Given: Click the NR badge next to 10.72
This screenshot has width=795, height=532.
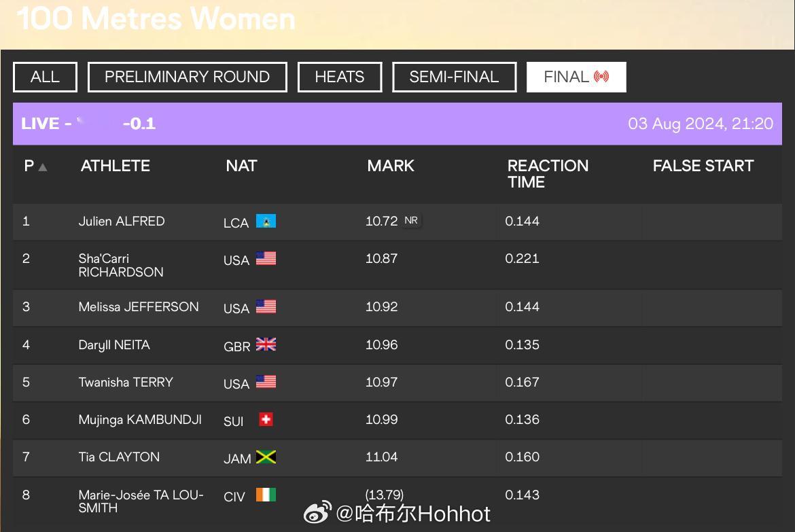Looking at the screenshot, I should tap(411, 221).
